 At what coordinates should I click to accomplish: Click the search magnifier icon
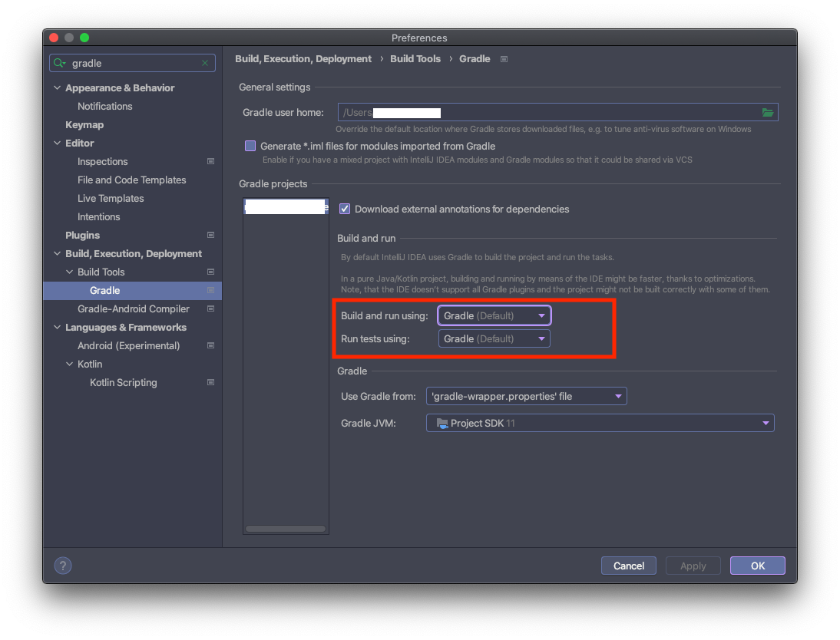59,63
